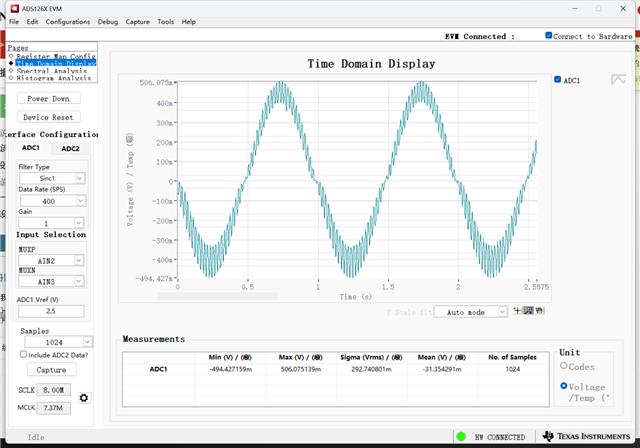Screen dimensions: 640x448
Task: Toggle Connect to Hardware checkbox
Action: (549, 35)
